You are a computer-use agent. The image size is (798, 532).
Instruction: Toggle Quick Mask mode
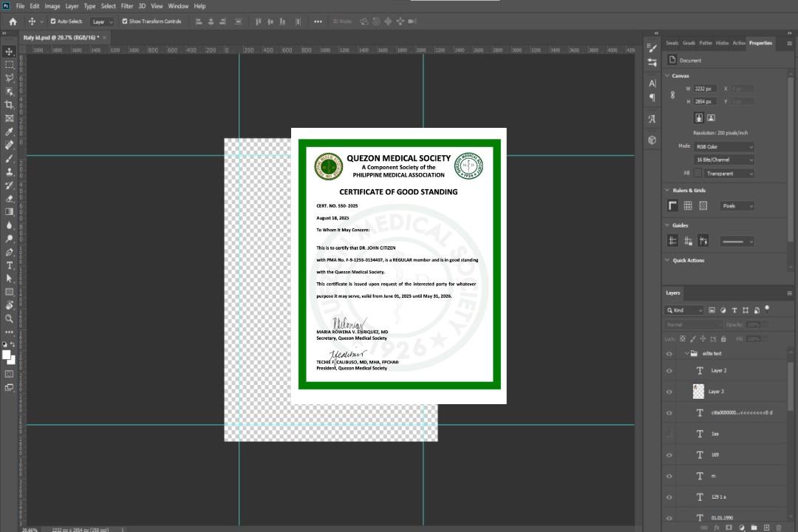[9, 374]
